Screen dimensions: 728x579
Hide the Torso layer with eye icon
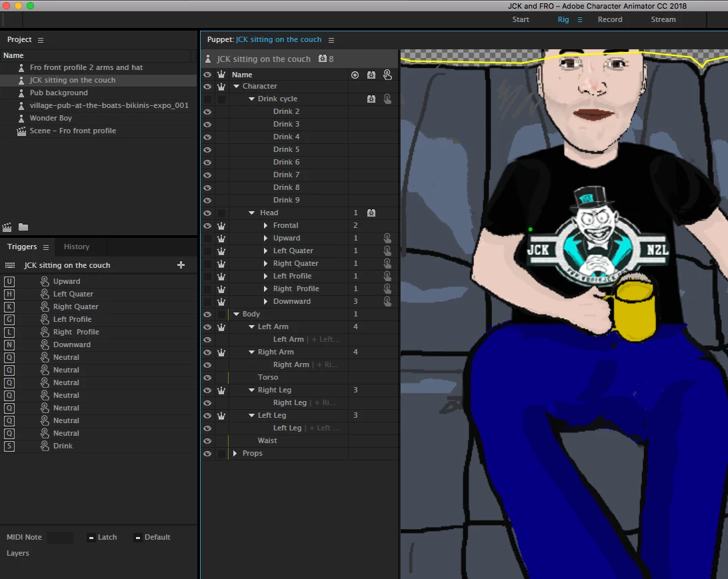207,378
